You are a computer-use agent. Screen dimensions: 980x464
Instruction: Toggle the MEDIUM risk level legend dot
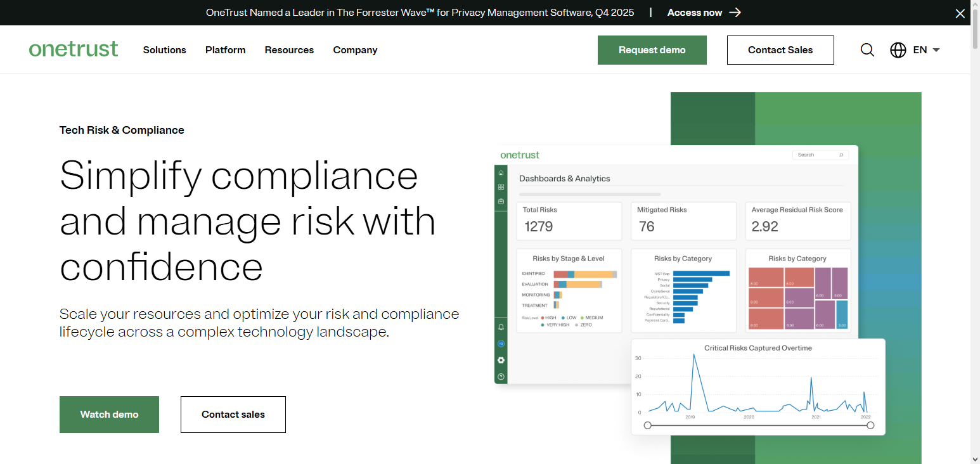pos(582,318)
